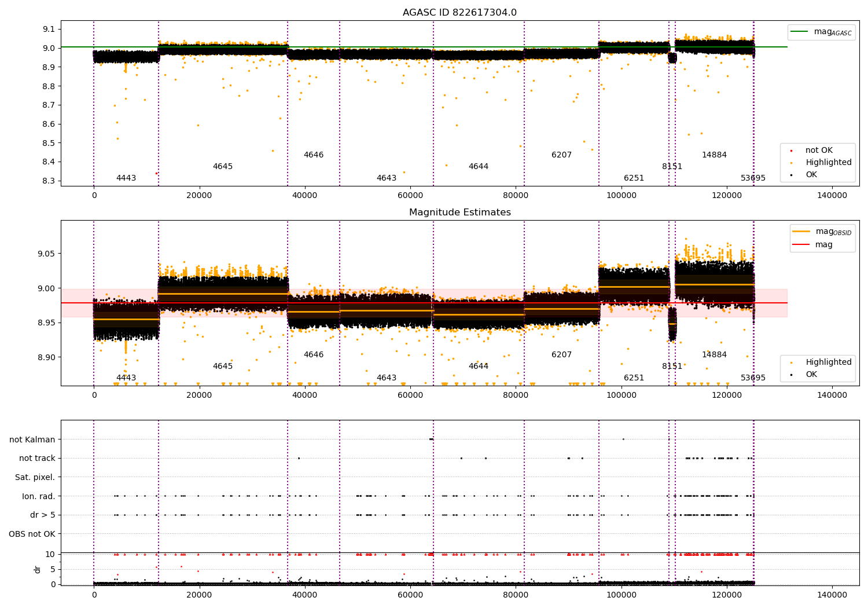Click obsid label 4643 in Magnitude Estimates plot

coord(387,378)
